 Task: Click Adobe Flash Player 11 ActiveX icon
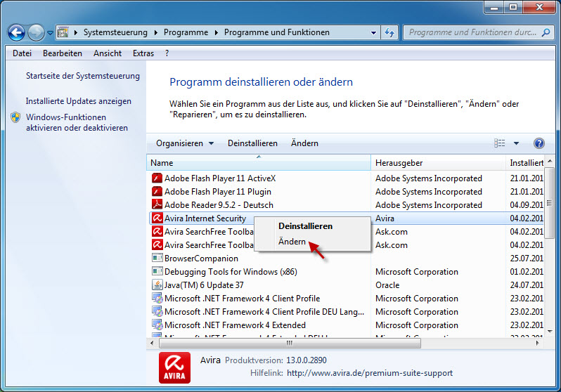[x=157, y=178]
